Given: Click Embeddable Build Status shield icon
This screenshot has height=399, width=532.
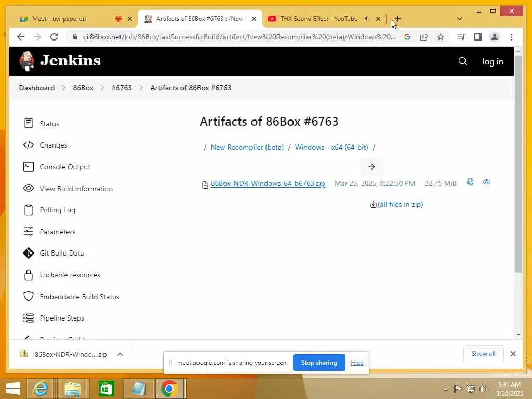Looking at the screenshot, I should pos(29,296).
